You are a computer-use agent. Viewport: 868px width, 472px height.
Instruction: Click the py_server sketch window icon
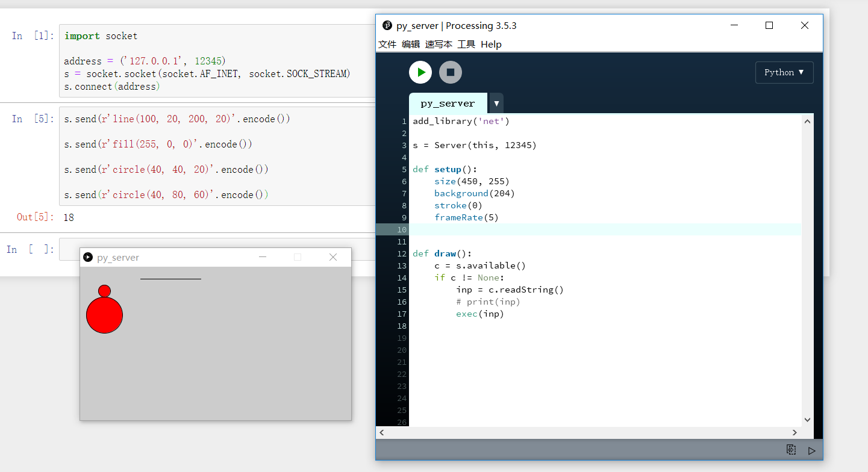click(88, 257)
